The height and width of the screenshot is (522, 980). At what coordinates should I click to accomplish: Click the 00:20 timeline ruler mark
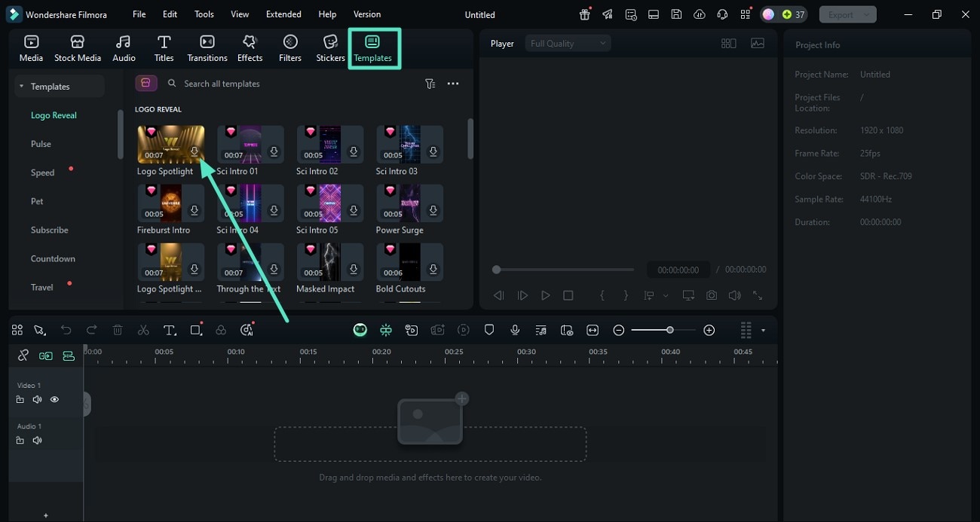pyautogui.click(x=381, y=352)
